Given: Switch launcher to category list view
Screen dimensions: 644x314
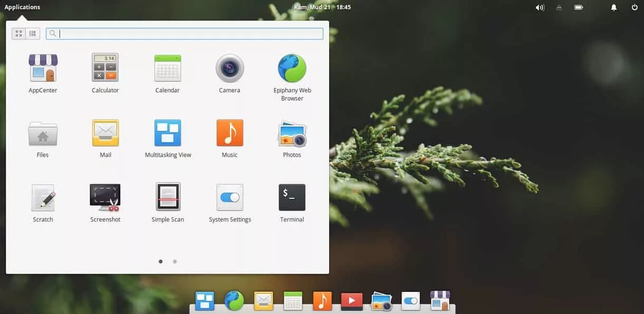Looking at the screenshot, I should point(33,34).
